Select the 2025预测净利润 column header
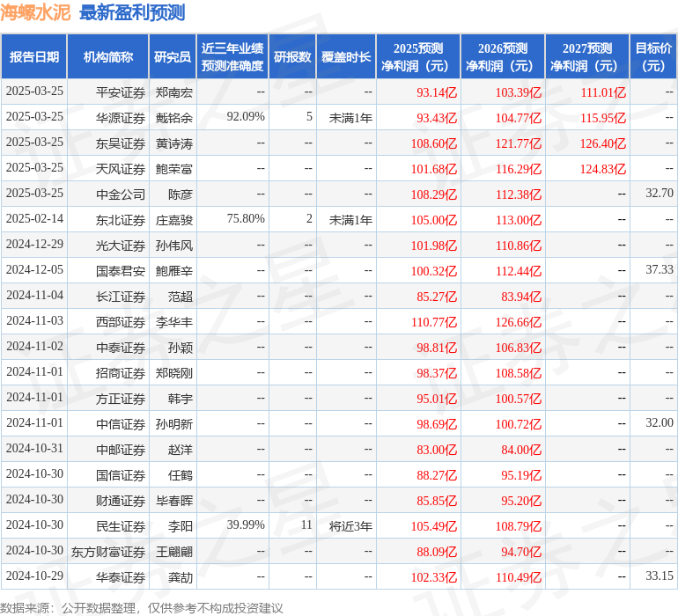Viewport: 678px width, 616px height. coord(418,56)
